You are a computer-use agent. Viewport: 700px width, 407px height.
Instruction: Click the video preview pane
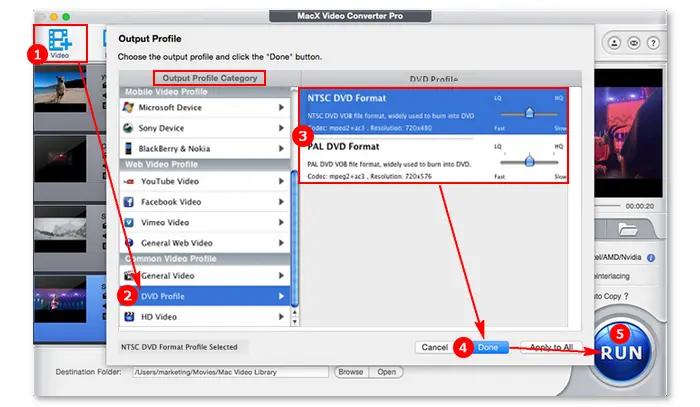[x=628, y=133]
